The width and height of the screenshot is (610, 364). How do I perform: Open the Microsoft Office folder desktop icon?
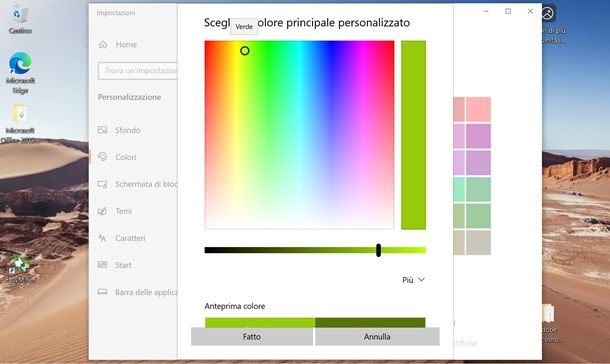(x=20, y=114)
